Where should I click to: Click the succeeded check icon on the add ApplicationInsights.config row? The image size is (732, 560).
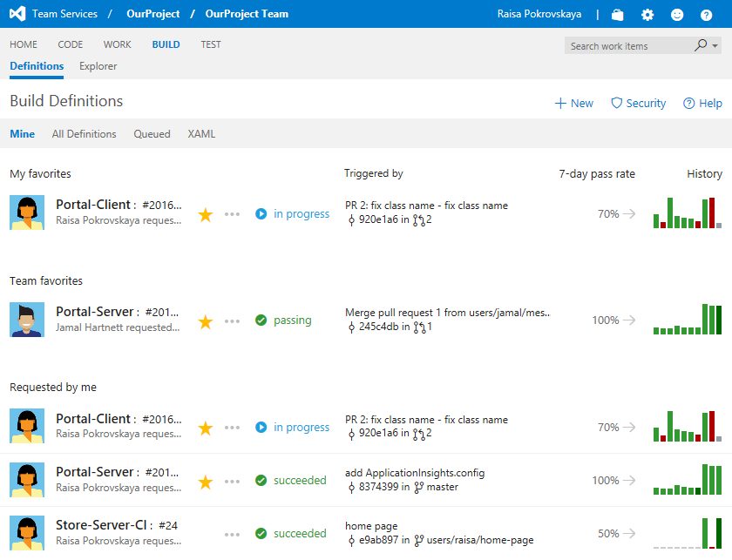[x=261, y=480]
